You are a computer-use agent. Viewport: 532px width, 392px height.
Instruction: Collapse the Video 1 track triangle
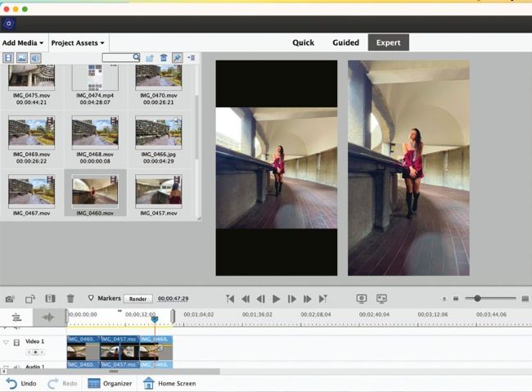click(x=6, y=342)
